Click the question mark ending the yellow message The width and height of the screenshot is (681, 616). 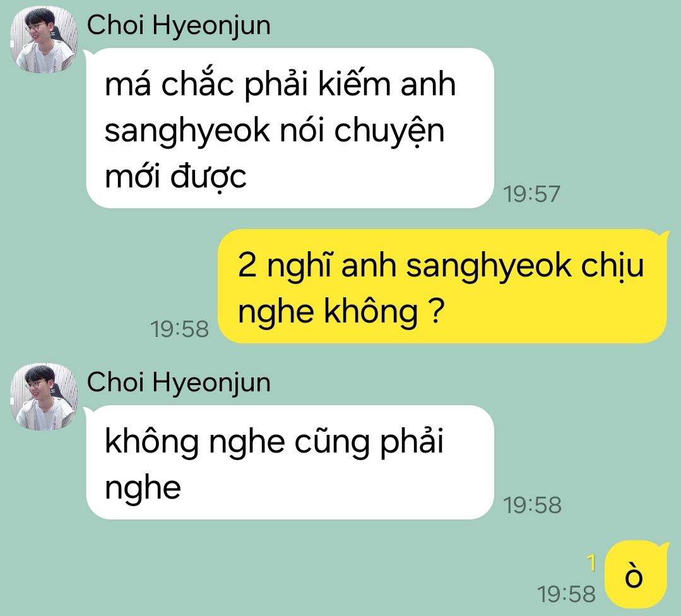(436, 311)
